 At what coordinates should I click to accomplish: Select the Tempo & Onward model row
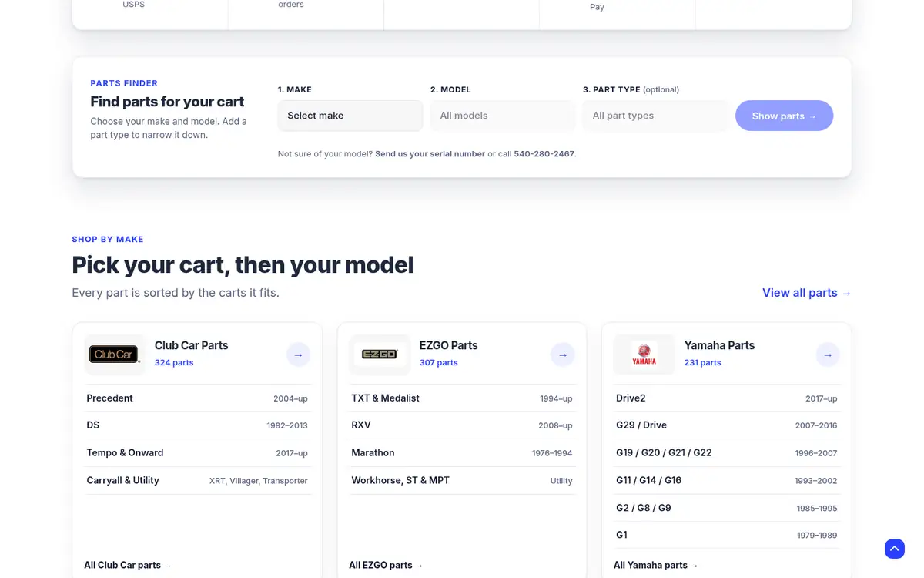pyautogui.click(x=198, y=453)
